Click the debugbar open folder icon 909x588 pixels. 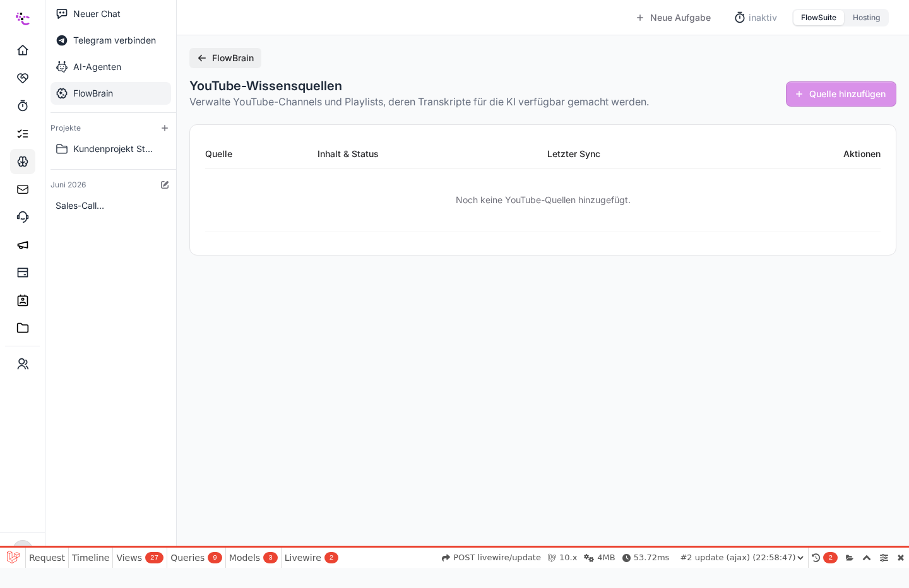[850, 558]
